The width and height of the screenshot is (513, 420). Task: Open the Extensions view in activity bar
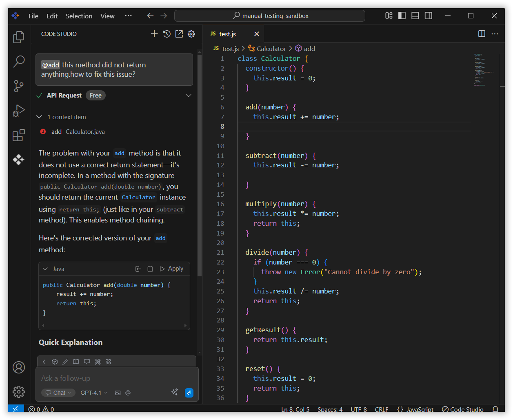click(19, 135)
